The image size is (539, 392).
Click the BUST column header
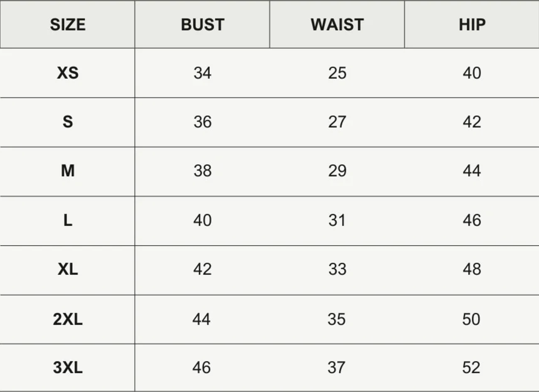tap(203, 25)
